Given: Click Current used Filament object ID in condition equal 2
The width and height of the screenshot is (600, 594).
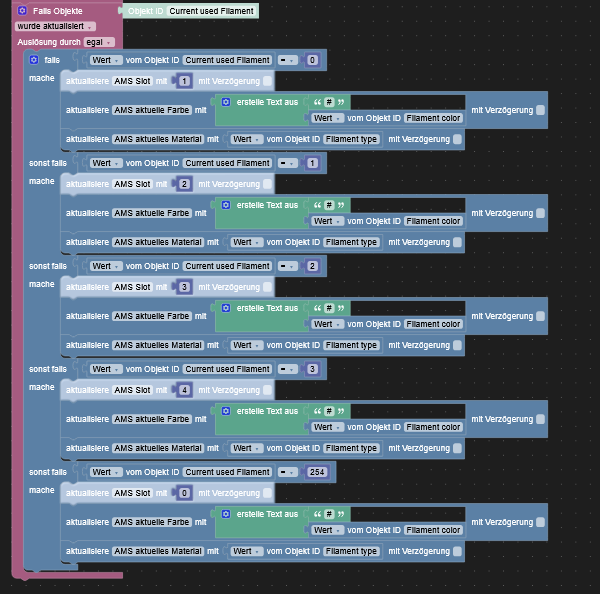Looking at the screenshot, I should [228, 266].
